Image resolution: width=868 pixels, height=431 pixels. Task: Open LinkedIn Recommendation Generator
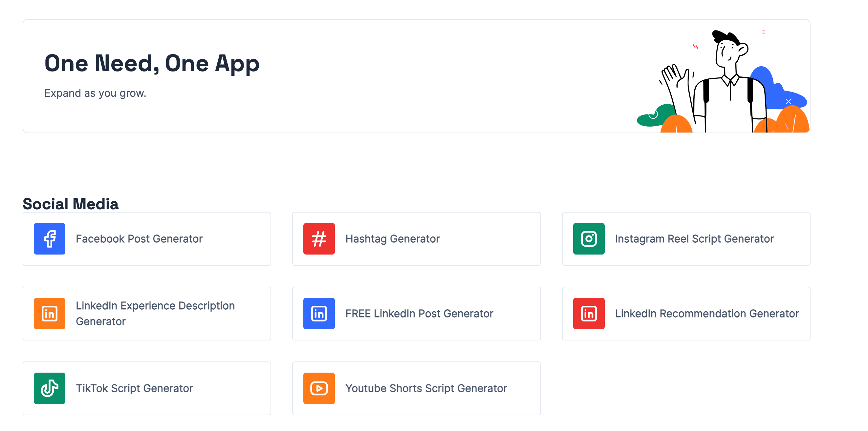(x=686, y=314)
